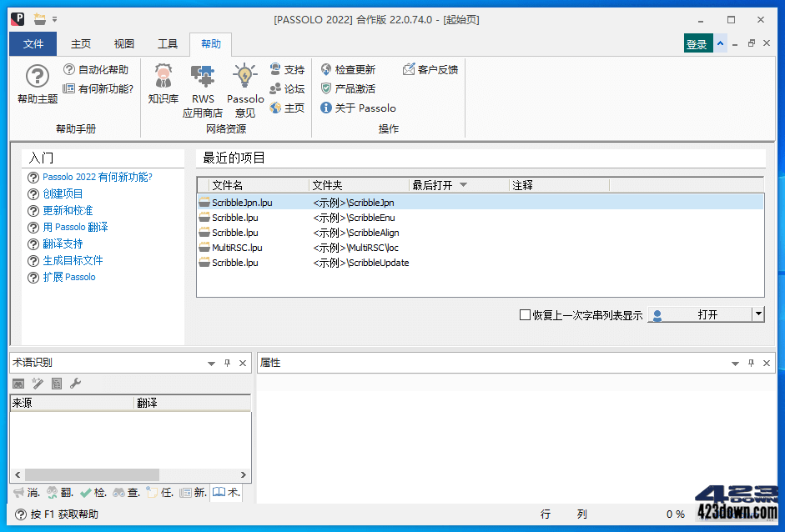Open the 最后打开 column sort dropdown
The image size is (785, 532).
coord(465,184)
